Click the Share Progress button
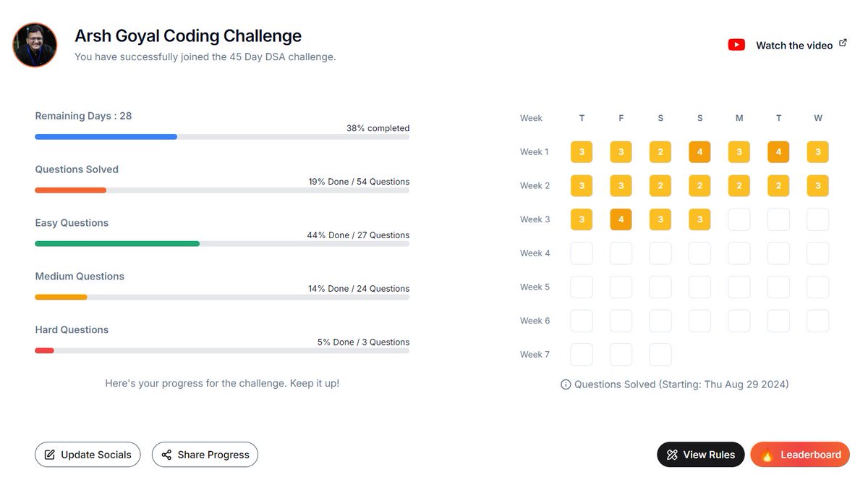This screenshot has height=488, width=868. 205,455
